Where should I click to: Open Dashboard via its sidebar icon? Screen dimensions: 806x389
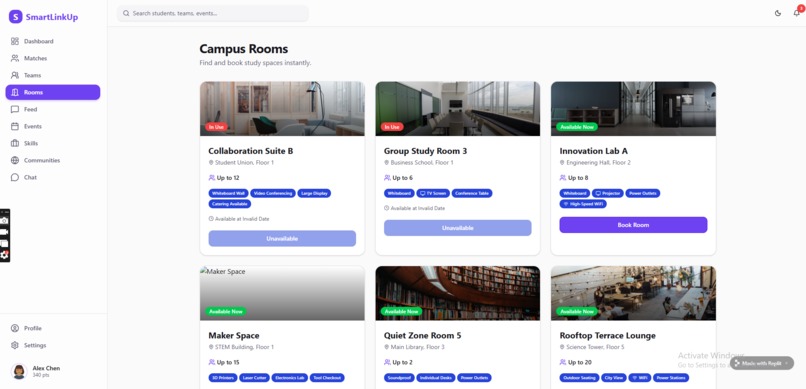point(15,41)
